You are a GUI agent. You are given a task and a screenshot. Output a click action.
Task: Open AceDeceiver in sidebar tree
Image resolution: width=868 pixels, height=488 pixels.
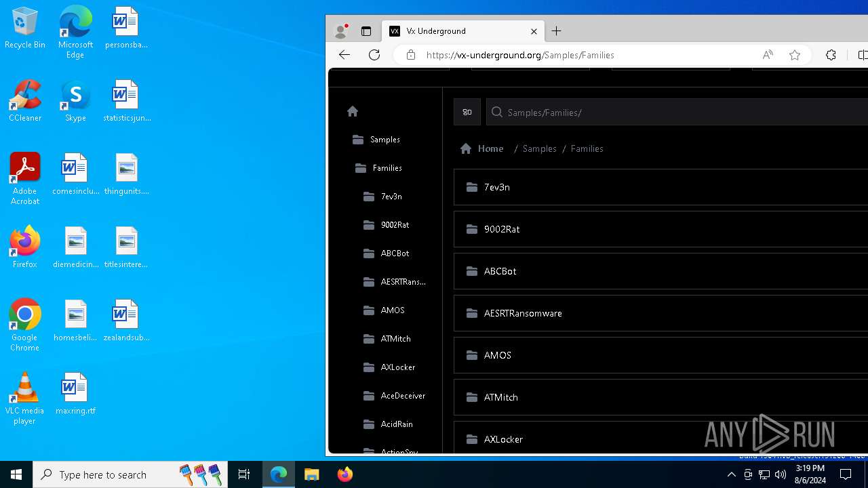pos(394,396)
